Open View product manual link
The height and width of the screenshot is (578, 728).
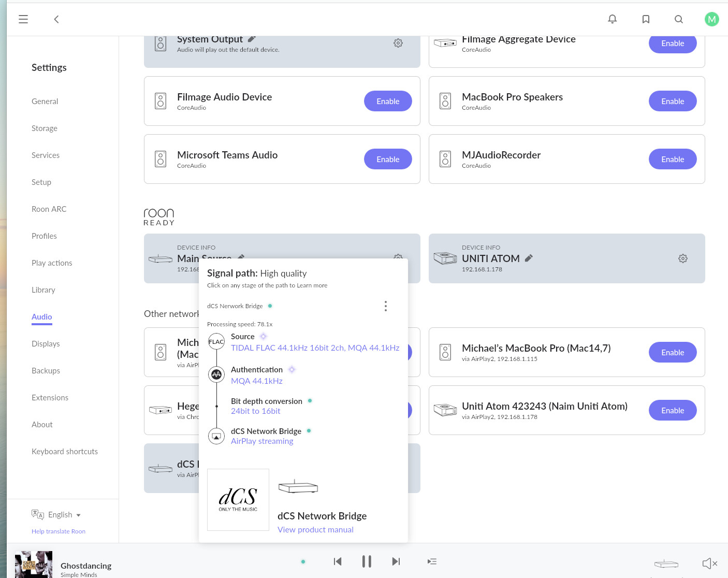point(315,529)
